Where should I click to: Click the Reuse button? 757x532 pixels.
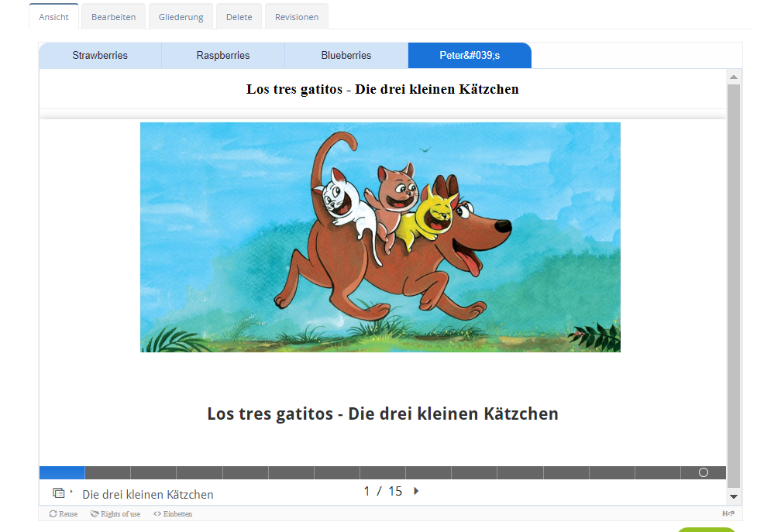coord(64,513)
